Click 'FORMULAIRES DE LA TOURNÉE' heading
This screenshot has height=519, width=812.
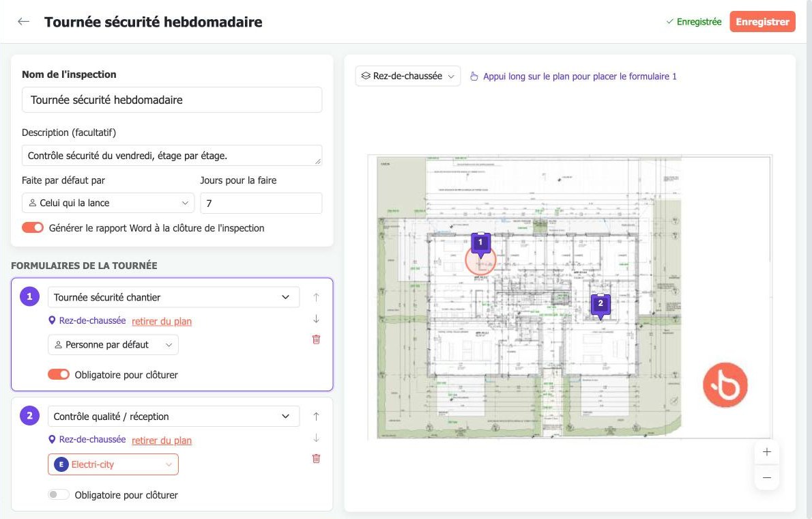pos(84,266)
